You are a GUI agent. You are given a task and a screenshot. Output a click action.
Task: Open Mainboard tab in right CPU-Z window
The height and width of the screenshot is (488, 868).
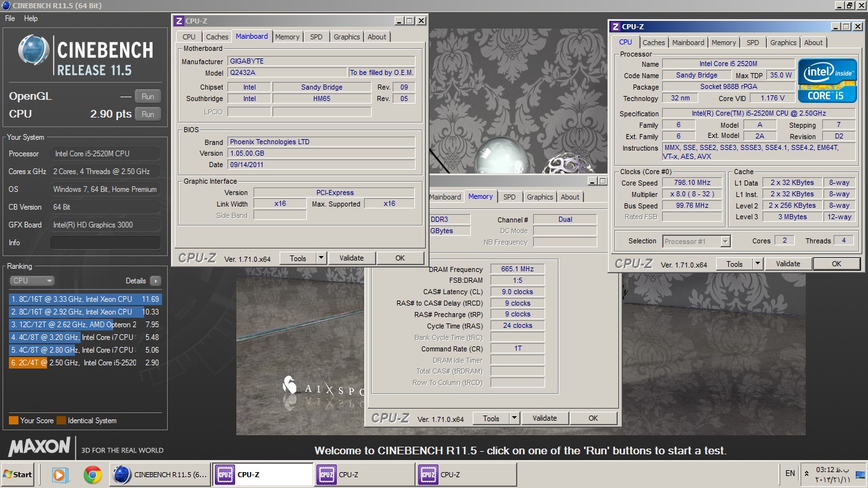(688, 43)
